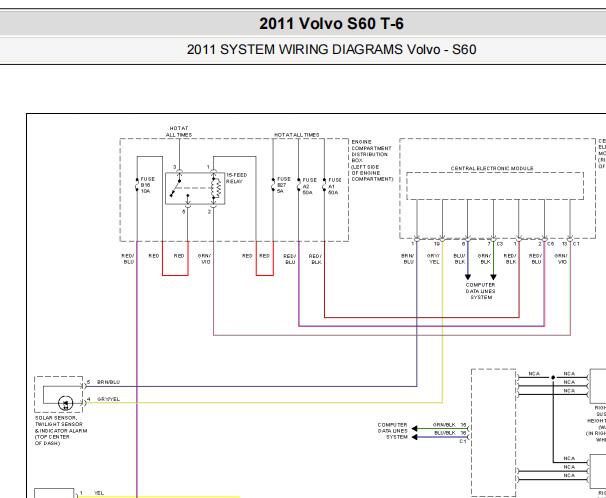Click the GRN/BLK label at module pin 7
The height and width of the screenshot is (498, 606).
(484, 259)
